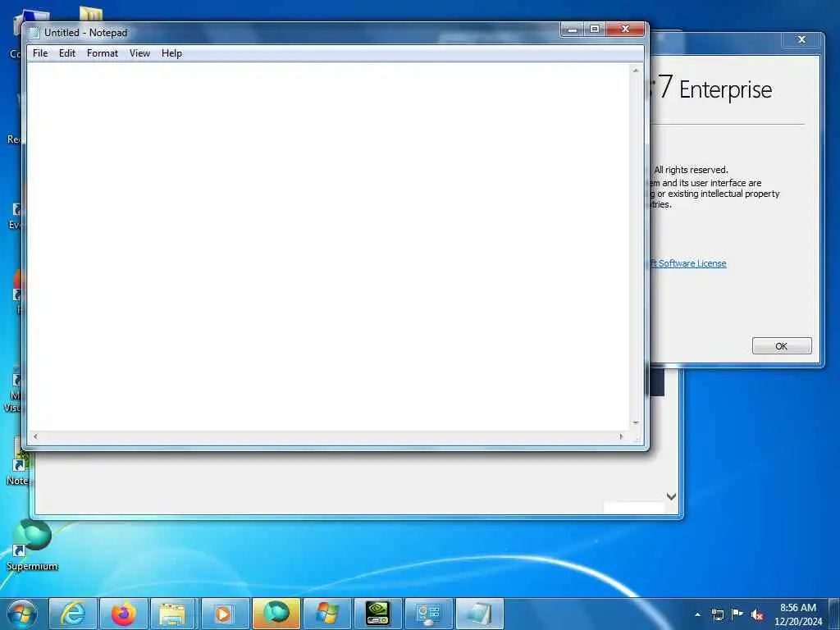Close the Untitled Notepad window
Viewport: 840px width, 630px height.
pos(625,29)
